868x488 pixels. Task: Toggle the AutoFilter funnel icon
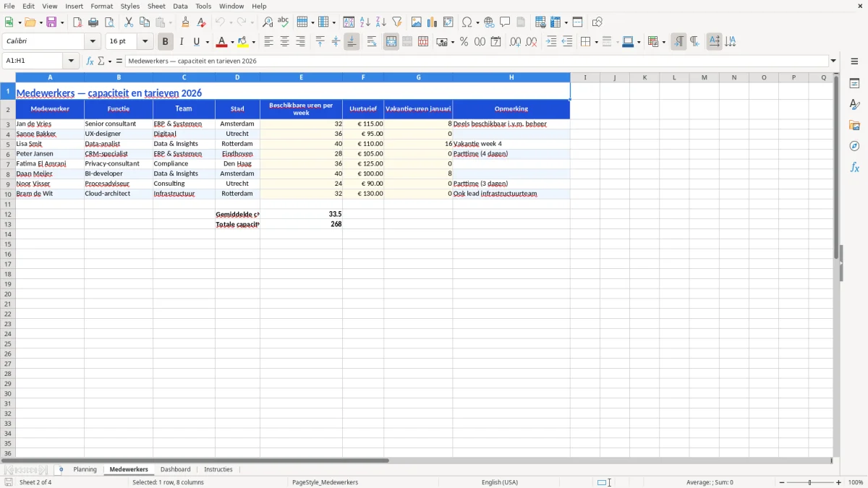[397, 22]
